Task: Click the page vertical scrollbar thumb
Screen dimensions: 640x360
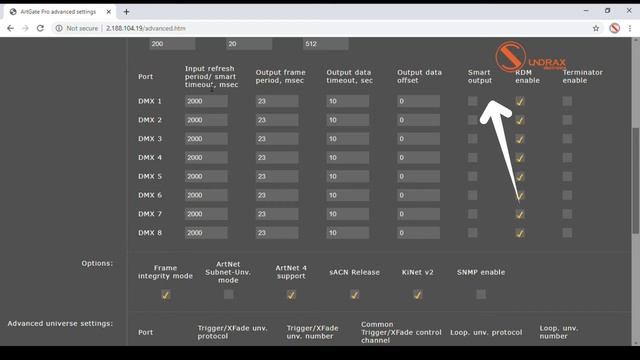Action: coord(636,181)
